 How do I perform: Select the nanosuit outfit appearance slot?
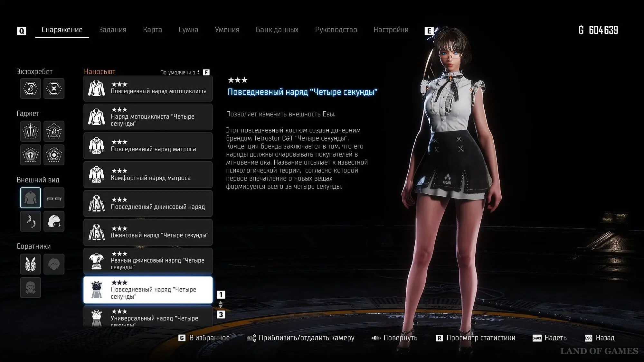[31, 198]
